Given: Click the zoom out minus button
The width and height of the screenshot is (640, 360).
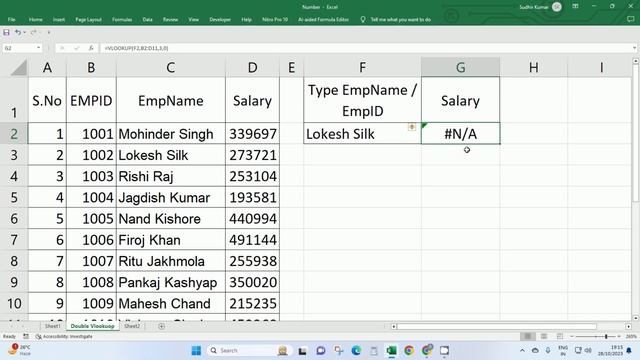Looking at the screenshot, I should tap(572, 336).
